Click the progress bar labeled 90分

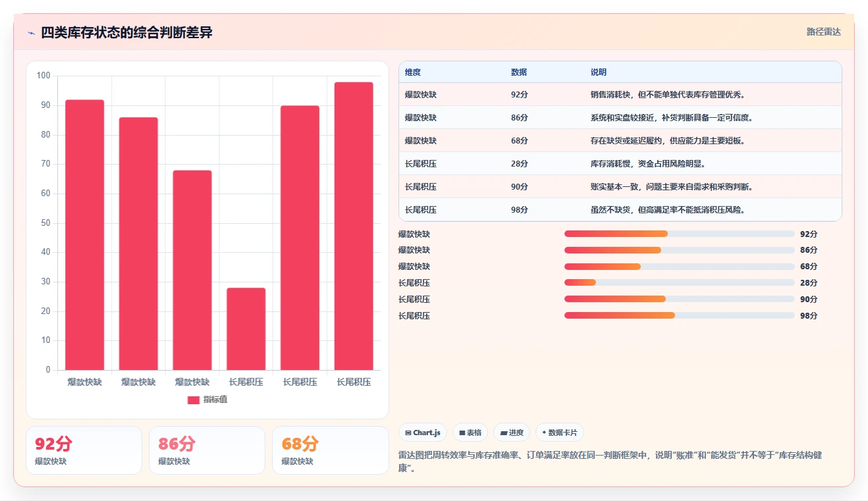tap(680, 300)
